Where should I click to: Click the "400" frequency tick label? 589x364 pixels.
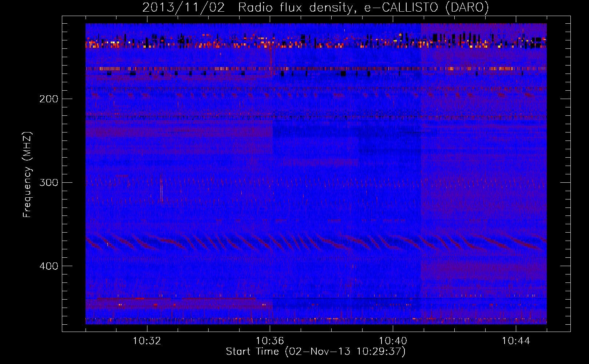pyautogui.click(x=49, y=266)
